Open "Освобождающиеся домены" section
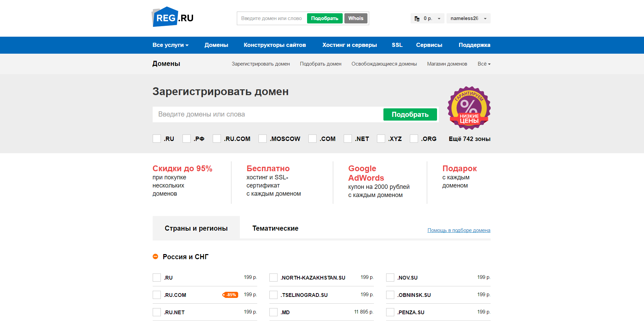Screen dimensions: 644x321 (384, 64)
